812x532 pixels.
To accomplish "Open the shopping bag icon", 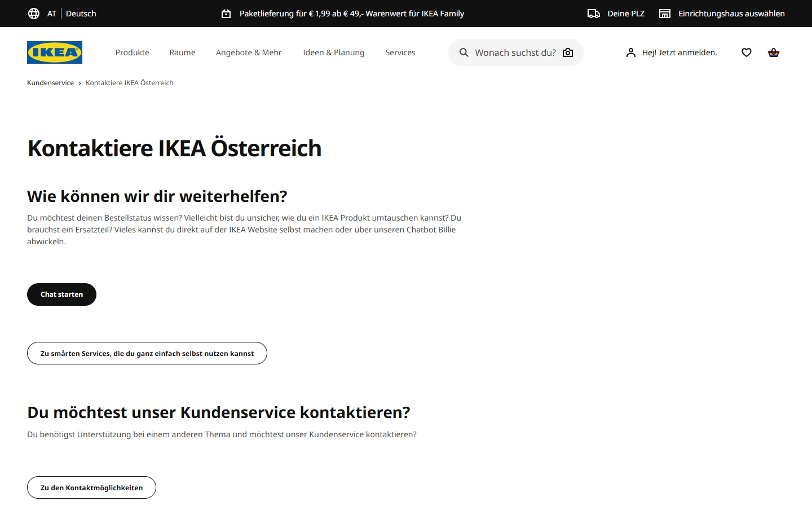I will (773, 52).
